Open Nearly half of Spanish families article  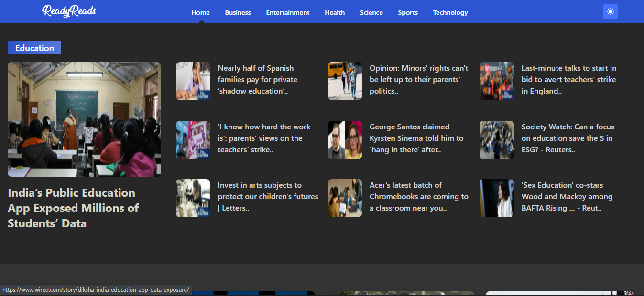pos(257,80)
